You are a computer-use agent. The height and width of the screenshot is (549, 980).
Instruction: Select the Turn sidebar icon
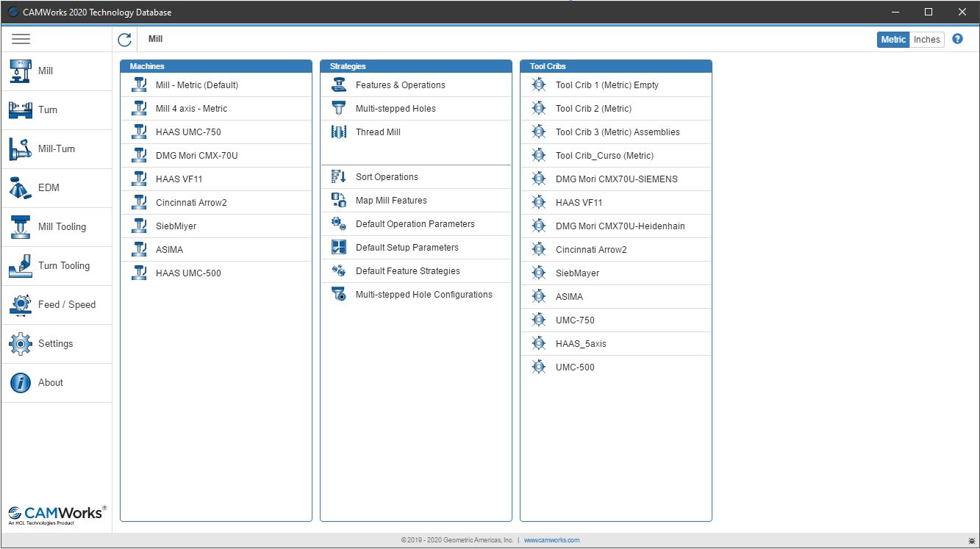coord(21,110)
